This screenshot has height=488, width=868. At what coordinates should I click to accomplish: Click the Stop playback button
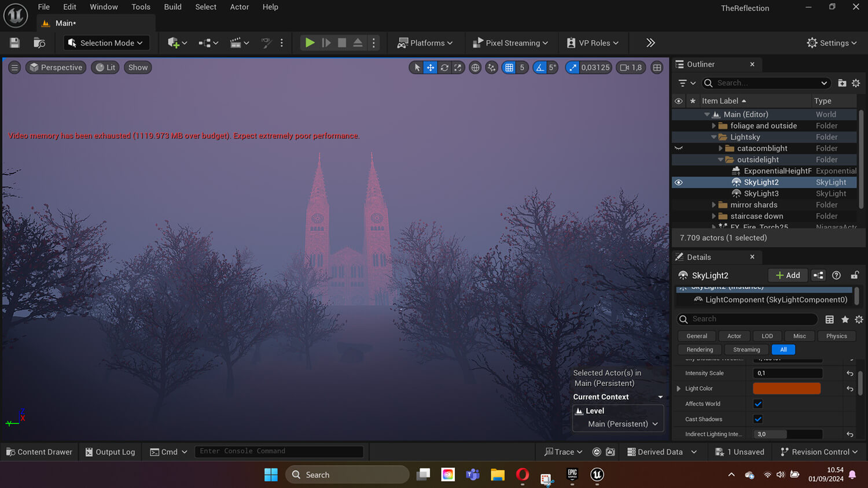(342, 43)
